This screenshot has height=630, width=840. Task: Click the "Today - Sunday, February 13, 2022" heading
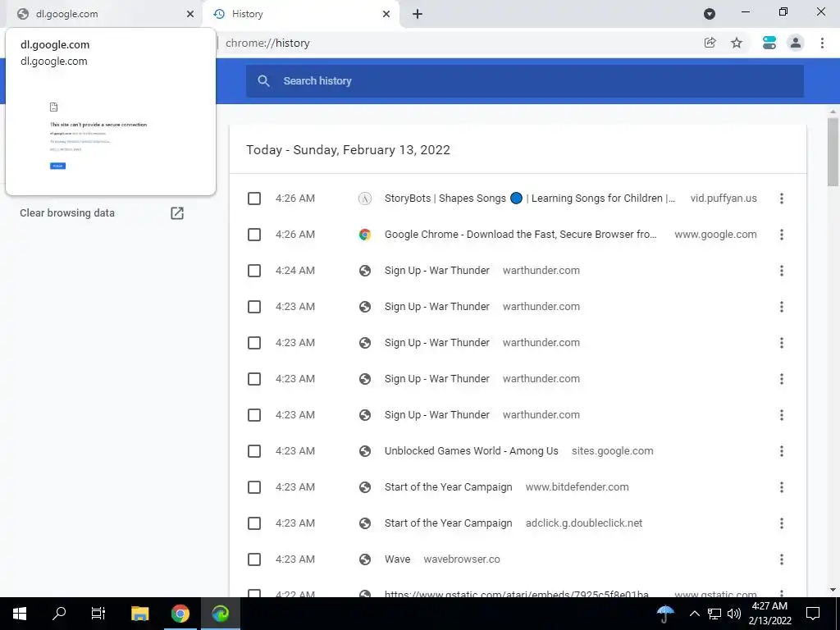(348, 150)
